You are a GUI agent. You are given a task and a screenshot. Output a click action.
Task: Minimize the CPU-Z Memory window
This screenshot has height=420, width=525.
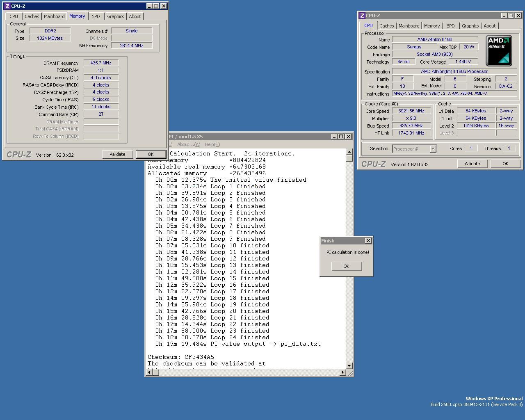149,6
